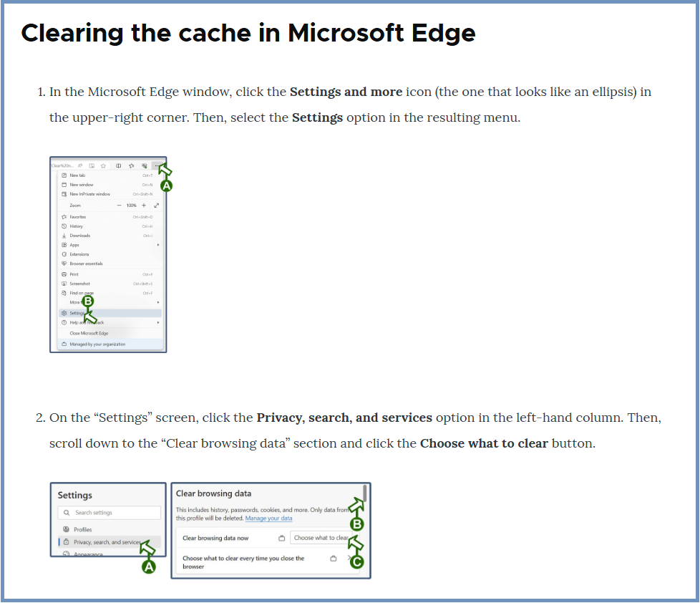Click the browser essentials heart icon in the toolbar
This screenshot has height=603, width=700.
[144, 165]
